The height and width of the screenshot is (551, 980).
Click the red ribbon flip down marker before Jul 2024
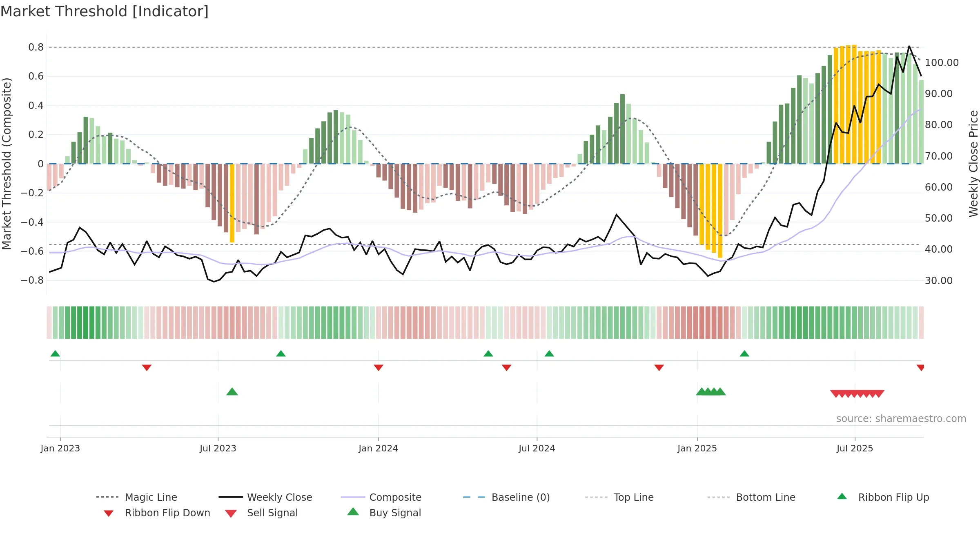pos(507,368)
